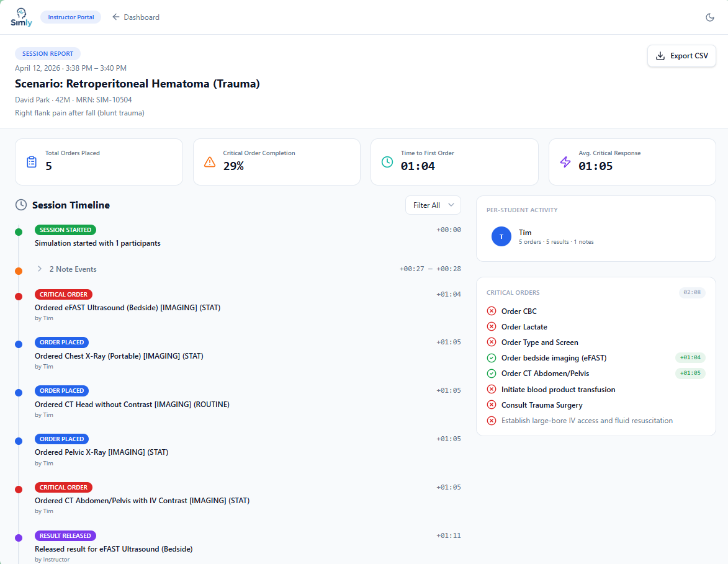Toggle dark mode with the moon icon
728x564 pixels.
click(x=710, y=17)
